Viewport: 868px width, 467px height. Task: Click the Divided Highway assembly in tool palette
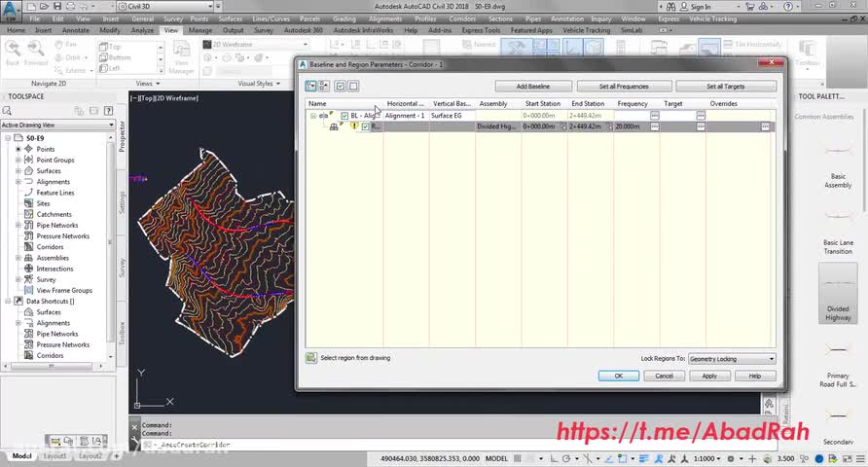[838, 293]
